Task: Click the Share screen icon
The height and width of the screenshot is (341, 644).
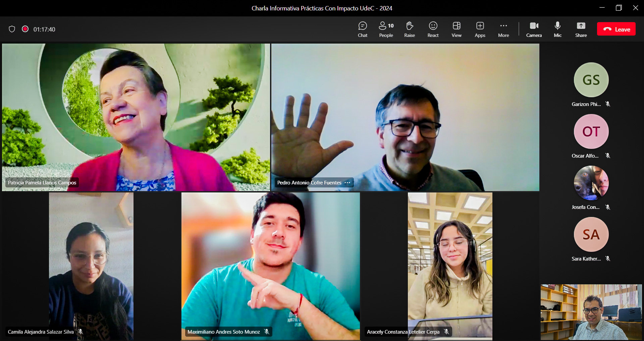Action: pyautogui.click(x=581, y=29)
